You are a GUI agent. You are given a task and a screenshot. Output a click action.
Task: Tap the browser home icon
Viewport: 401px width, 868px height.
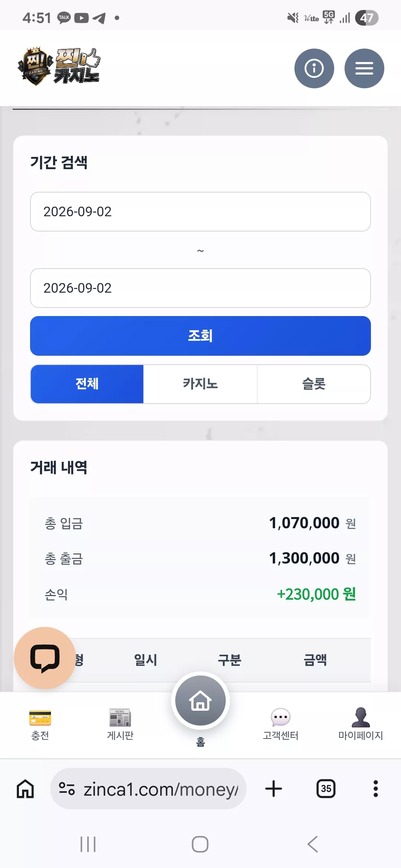coord(25,789)
